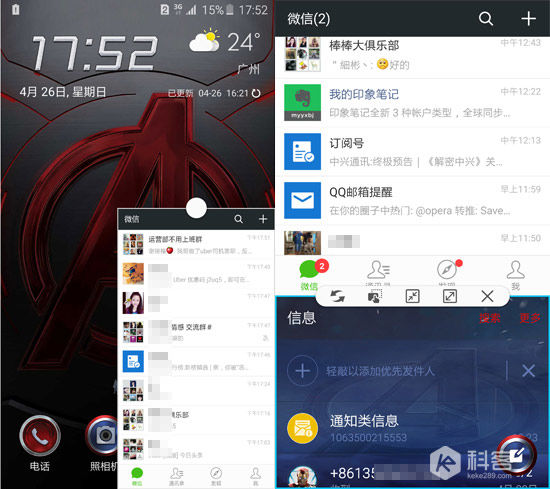
Task: Tap the maximize window icon in multi-window toolbar
Action: pos(450,296)
